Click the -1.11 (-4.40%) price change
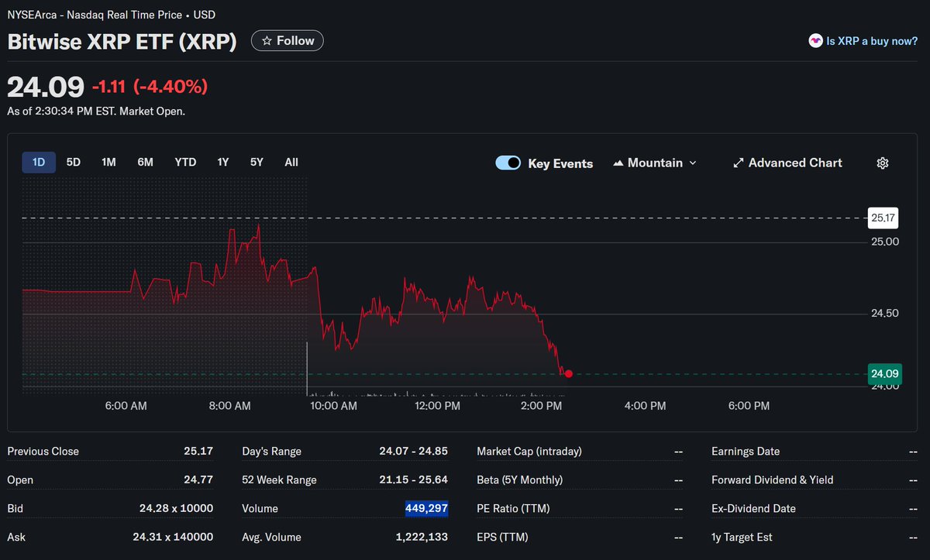 point(150,87)
